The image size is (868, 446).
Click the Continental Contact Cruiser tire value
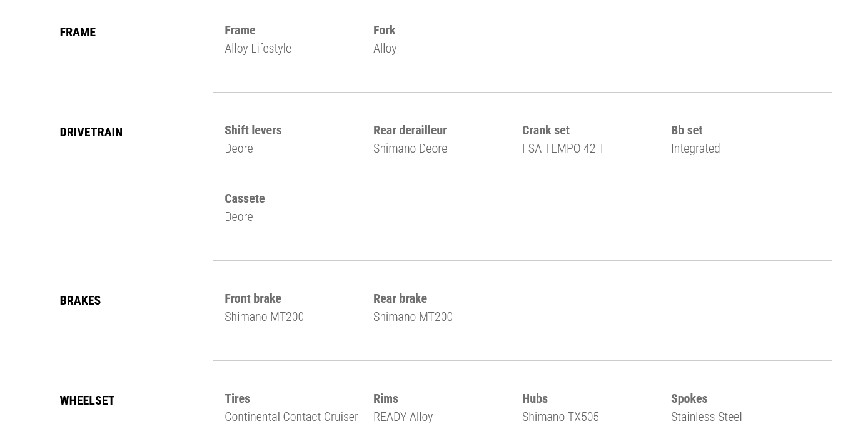coord(291,417)
